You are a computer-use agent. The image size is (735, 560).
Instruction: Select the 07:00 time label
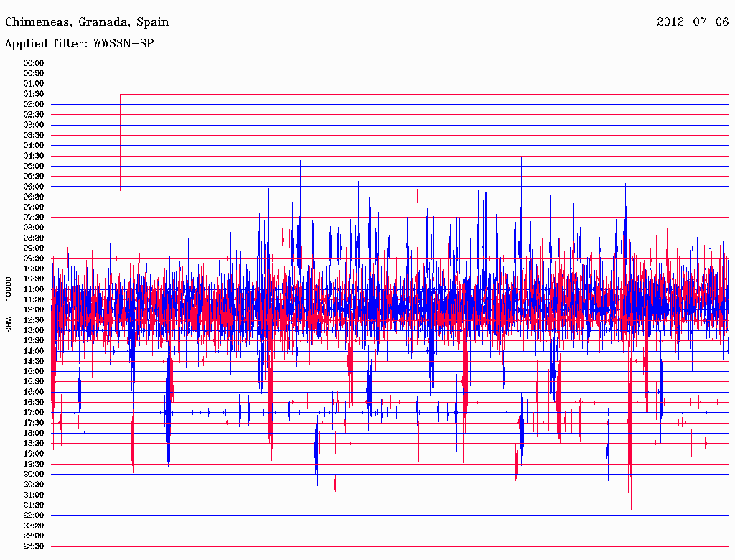point(34,207)
